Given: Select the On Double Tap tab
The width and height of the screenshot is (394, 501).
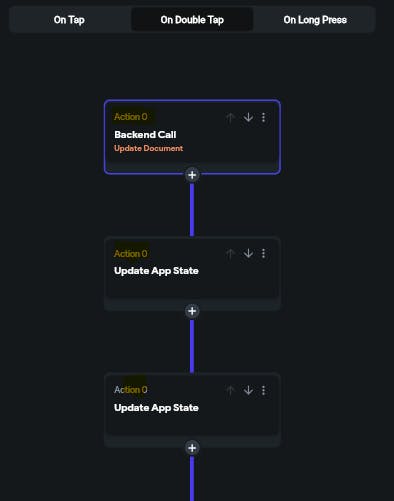Looking at the screenshot, I should tap(192, 20).
